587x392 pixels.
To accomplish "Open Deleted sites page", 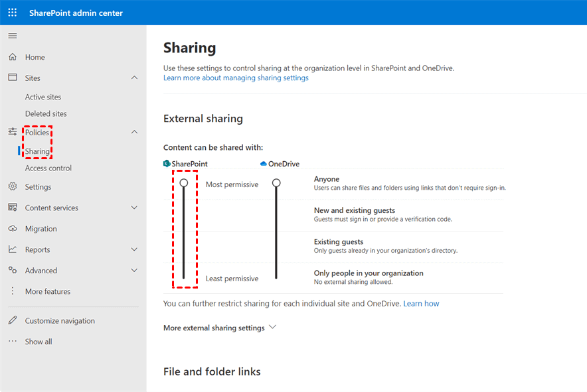I will (x=46, y=113).
